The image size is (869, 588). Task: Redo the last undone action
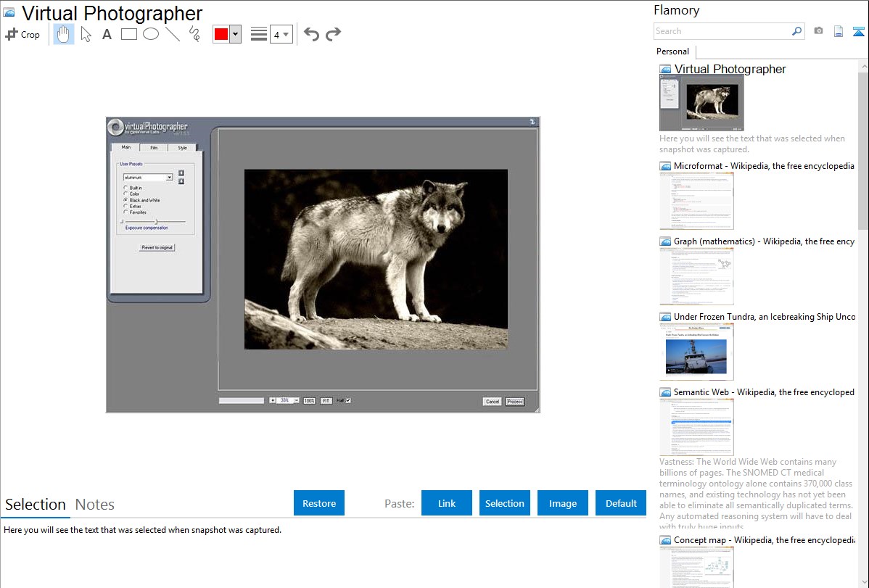333,34
